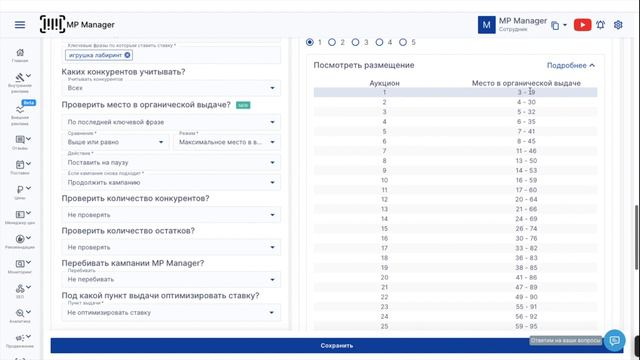Open Продвижение megaphone icon in sidebar
Screen dimensions: 640x360
[20, 338]
